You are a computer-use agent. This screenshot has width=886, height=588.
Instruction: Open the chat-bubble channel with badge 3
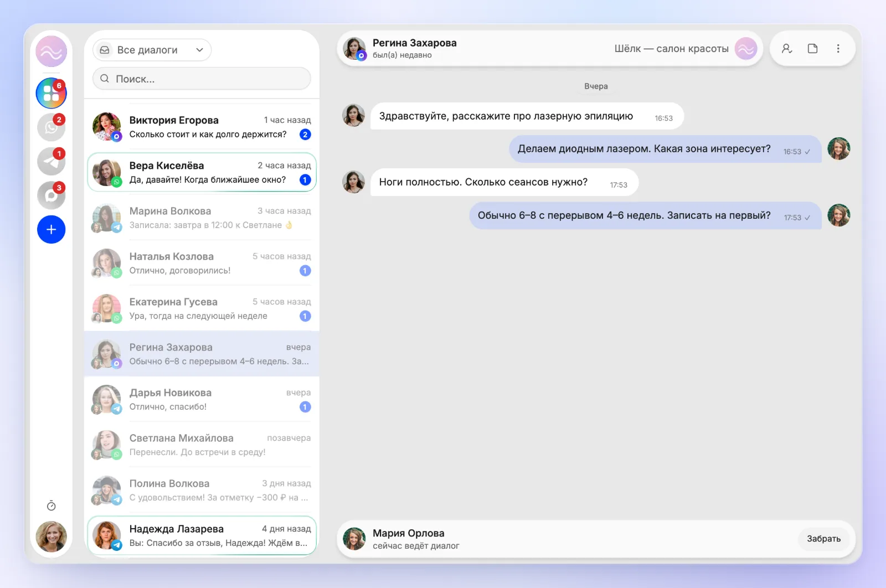pos(51,195)
